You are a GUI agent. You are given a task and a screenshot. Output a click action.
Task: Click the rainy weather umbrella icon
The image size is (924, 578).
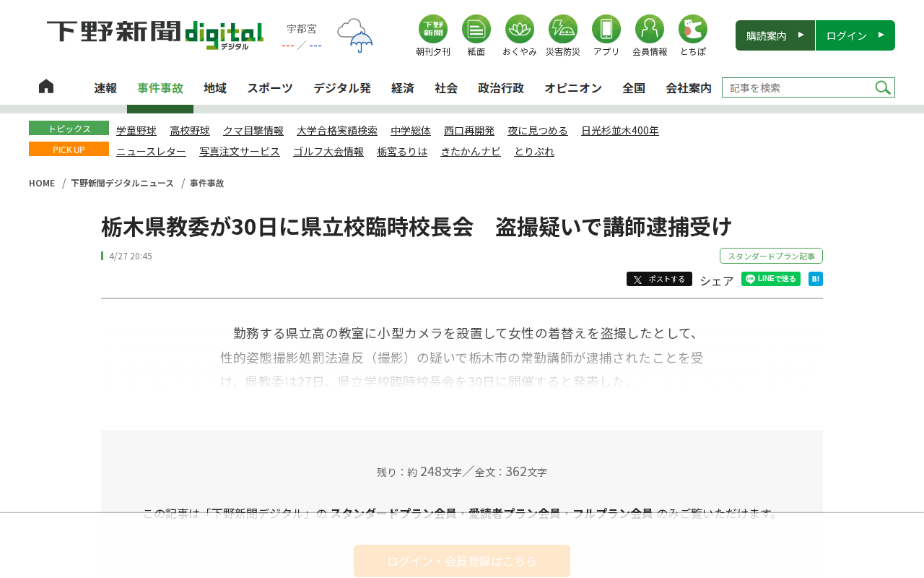pyautogui.click(x=355, y=35)
